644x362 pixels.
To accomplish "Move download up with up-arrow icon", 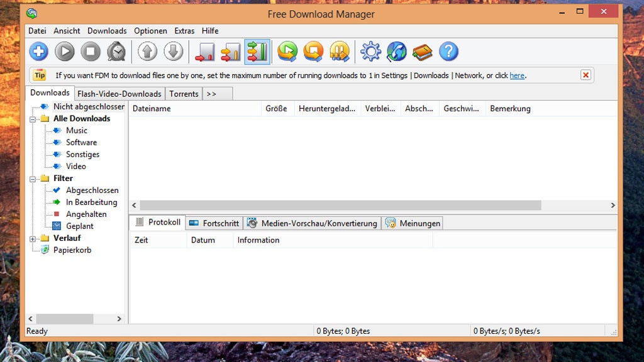I will pos(147,52).
